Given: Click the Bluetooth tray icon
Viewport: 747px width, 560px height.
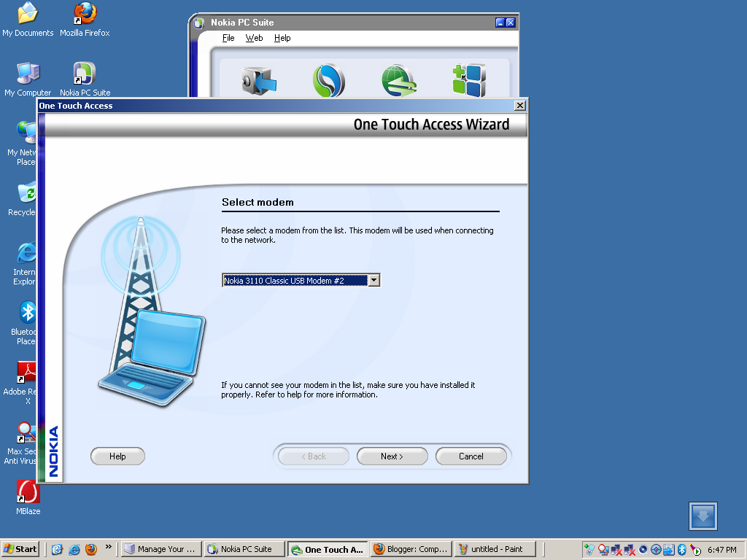Looking at the screenshot, I should [x=682, y=550].
